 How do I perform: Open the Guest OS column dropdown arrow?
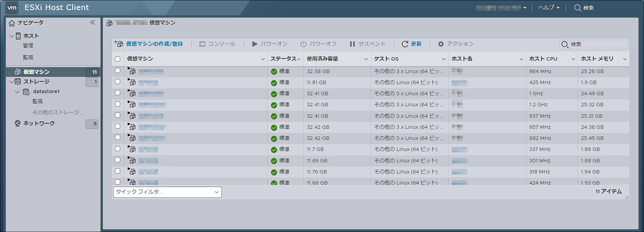(x=444, y=59)
